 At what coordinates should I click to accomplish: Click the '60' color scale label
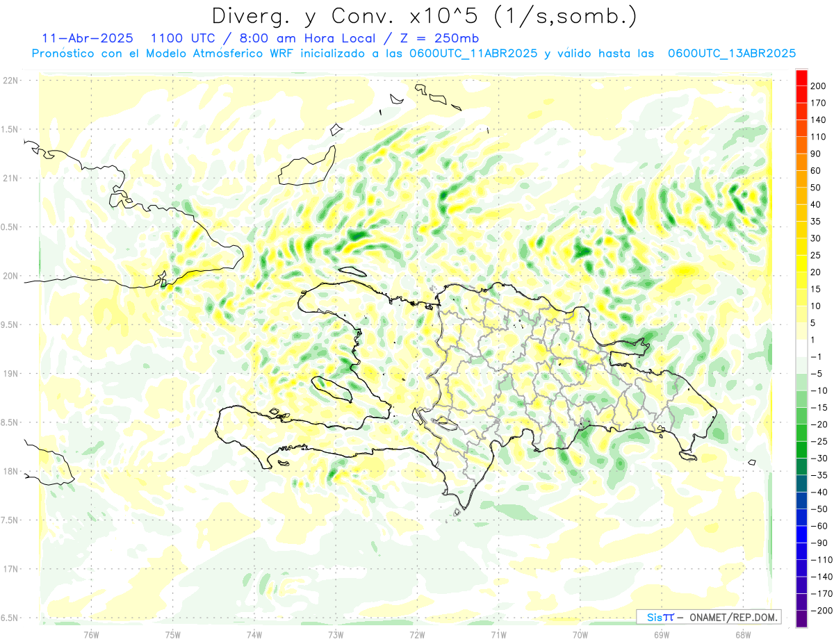817,171
